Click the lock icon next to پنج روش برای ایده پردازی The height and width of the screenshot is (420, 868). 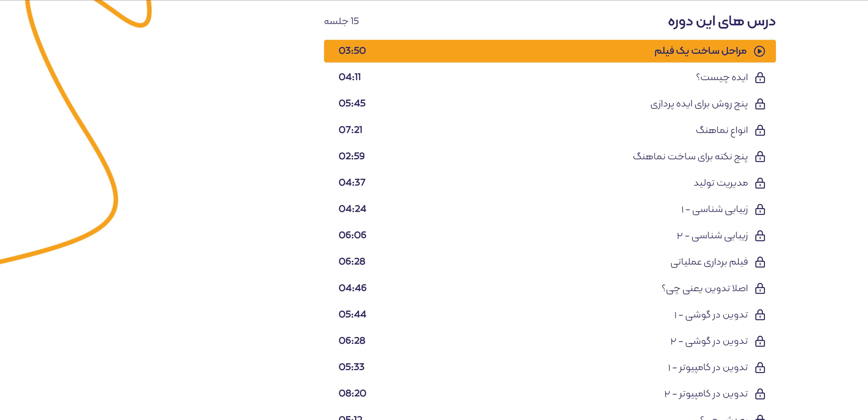(x=760, y=104)
